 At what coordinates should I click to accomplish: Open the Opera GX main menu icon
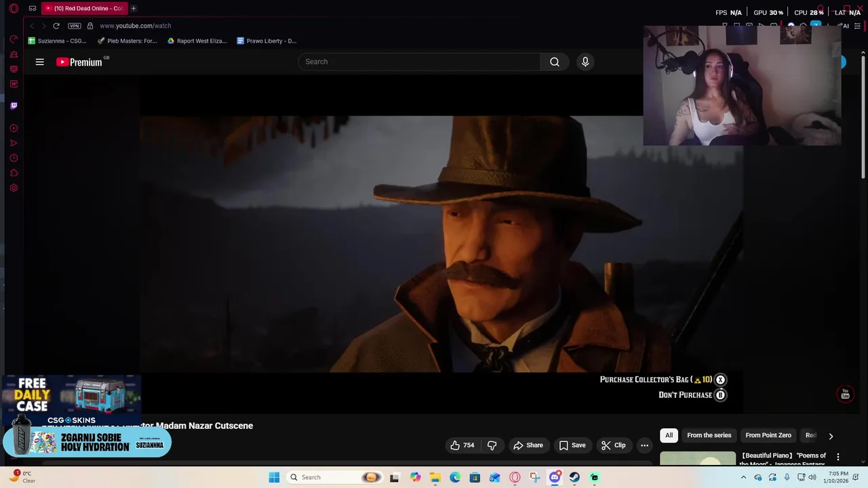(14, 8)
